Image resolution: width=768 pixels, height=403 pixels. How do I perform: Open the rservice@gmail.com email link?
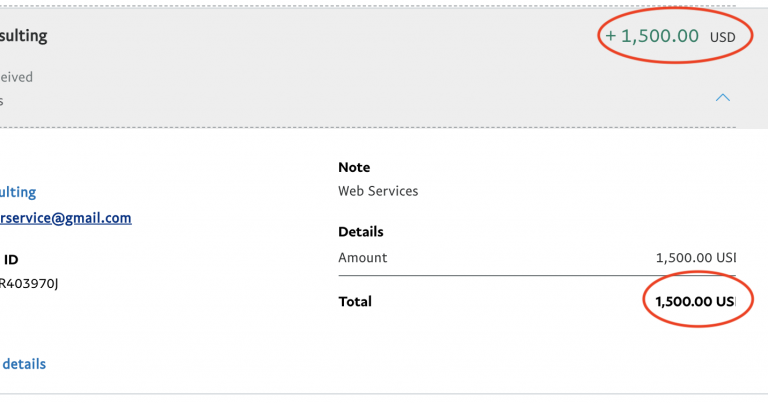coord(66,218)
